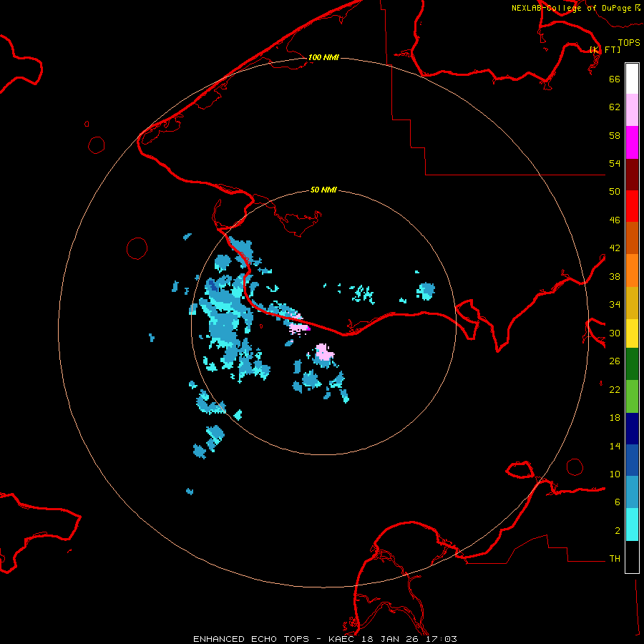Select the legend value "14"
644x644 pixels.
coord(615,446)
